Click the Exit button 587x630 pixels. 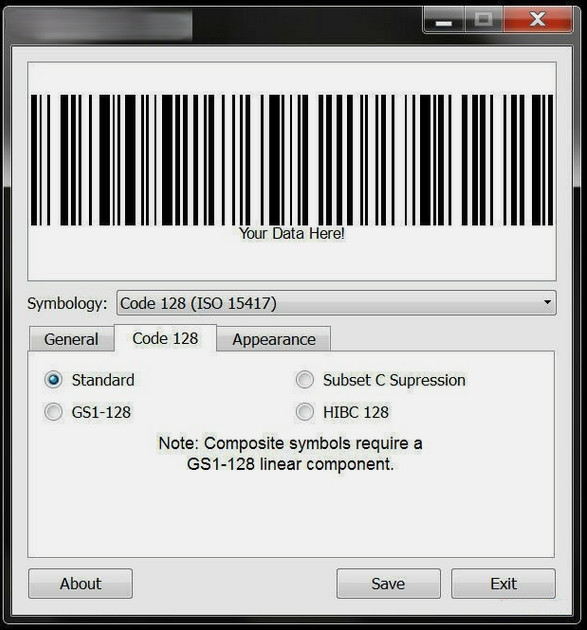503,583
